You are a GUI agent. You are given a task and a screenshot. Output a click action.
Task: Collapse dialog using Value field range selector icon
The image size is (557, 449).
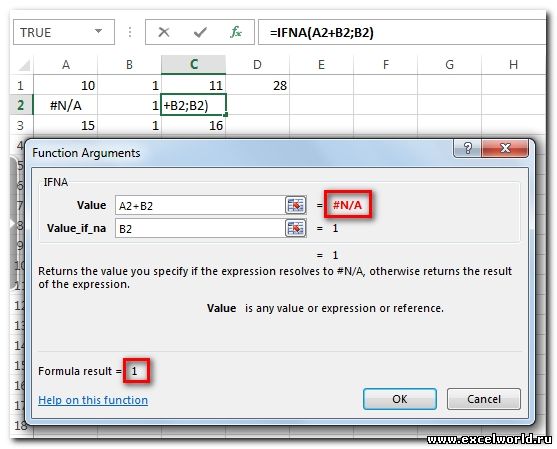[296, 205]
